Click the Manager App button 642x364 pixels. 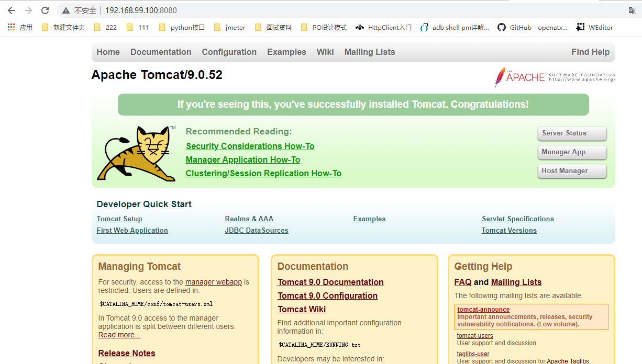[572, 152]
